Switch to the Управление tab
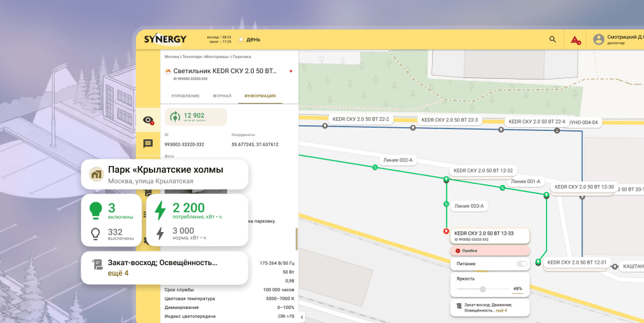The height and width of the screenshot is (323, 644). tap(185, 96)
